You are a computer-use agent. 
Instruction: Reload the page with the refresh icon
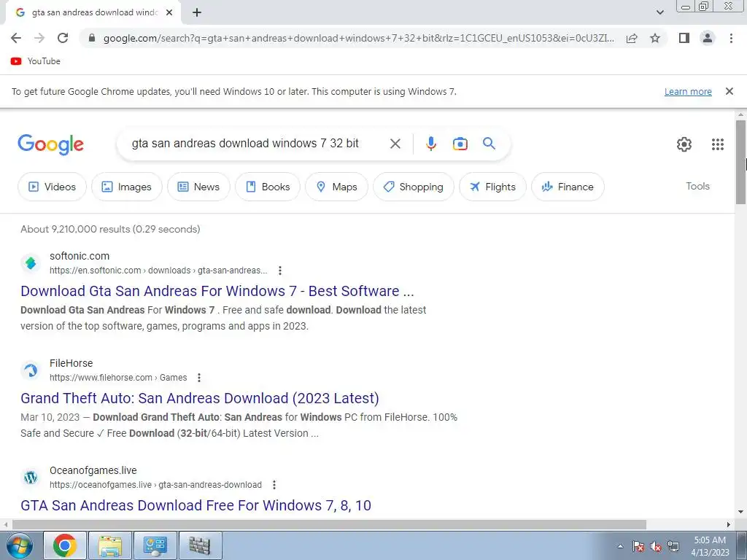point(63,38)
